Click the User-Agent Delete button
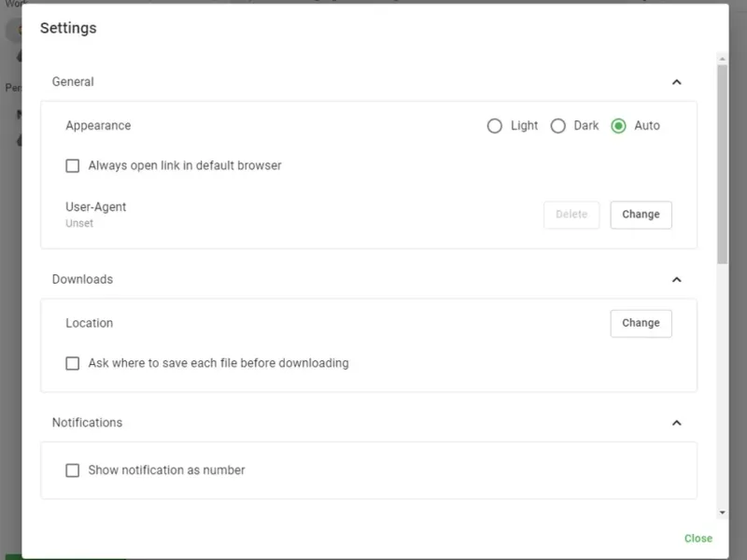The image size is (747, 560). 571,215
